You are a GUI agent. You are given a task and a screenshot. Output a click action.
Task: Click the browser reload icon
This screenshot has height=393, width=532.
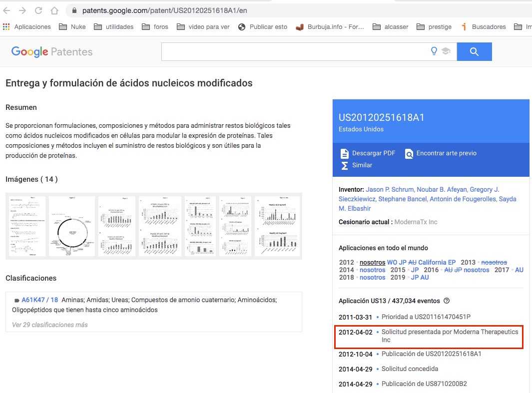coord(38,10)
